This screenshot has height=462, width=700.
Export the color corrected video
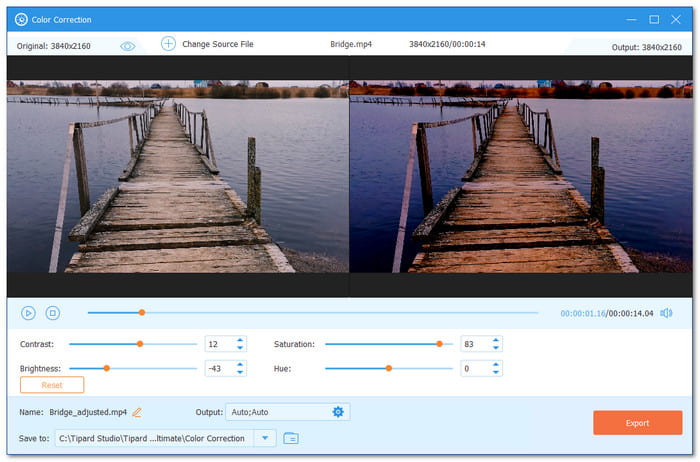pos(638,423)
